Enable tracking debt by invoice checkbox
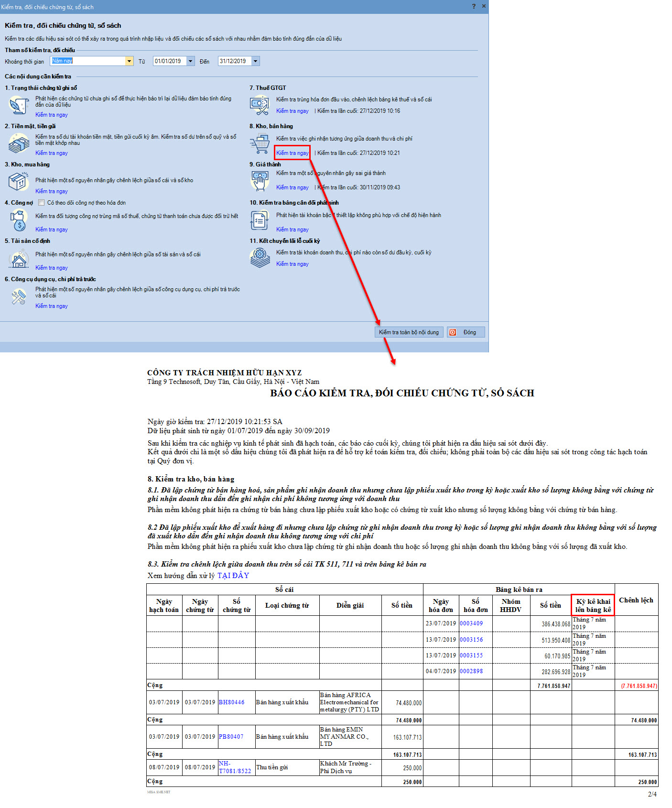The height and width of the screenshot is (808, 672). (41, 203)
